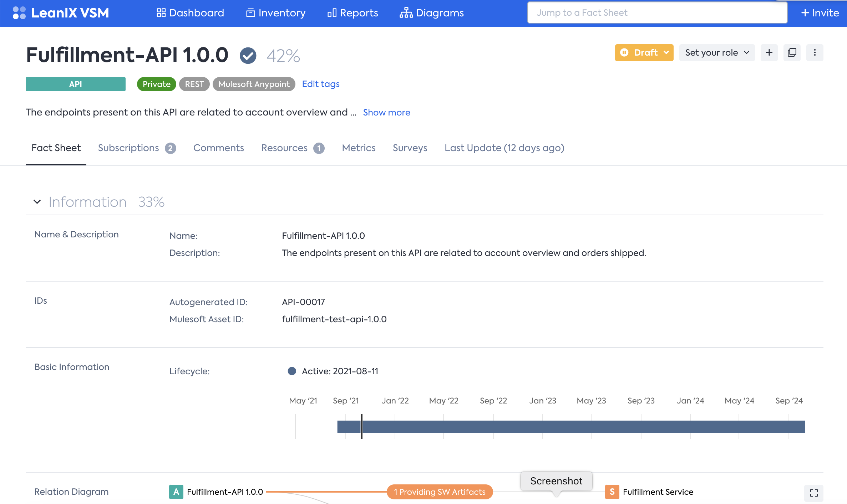Open the Draft status dropdown

click(644, 53)
